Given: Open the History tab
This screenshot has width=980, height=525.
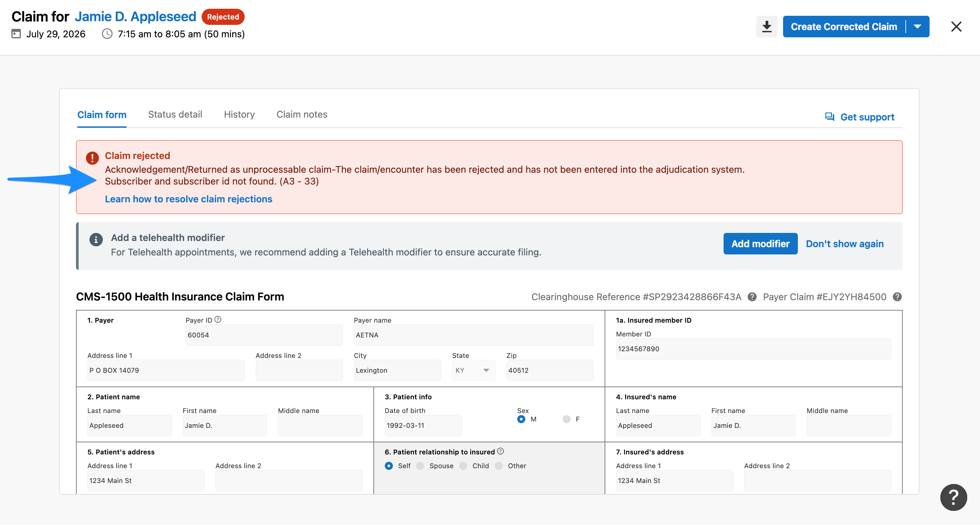Looking at the screenshot, I should coord(239,115).
